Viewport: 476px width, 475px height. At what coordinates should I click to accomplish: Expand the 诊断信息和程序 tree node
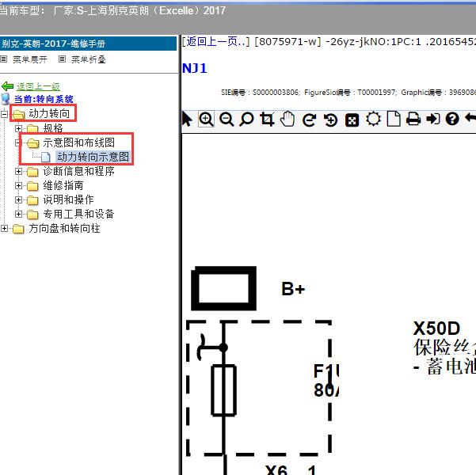coord(18,171)
